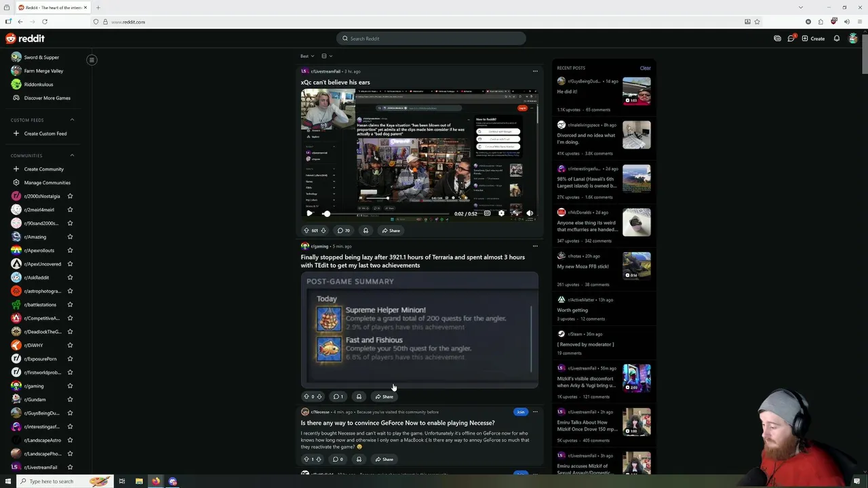868x488 pixels.
Task: Collapse the Custom Feeds section
Action: (72, 120)
